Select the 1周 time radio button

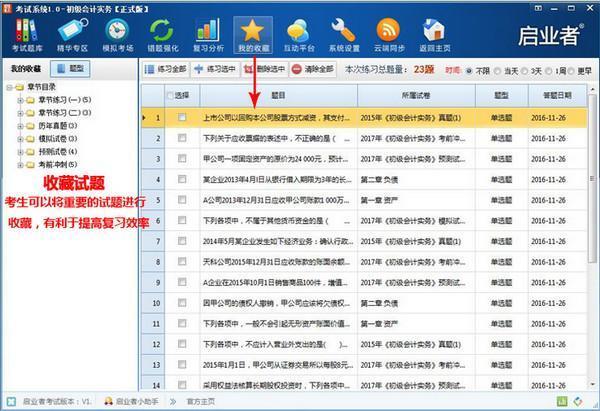549,71
